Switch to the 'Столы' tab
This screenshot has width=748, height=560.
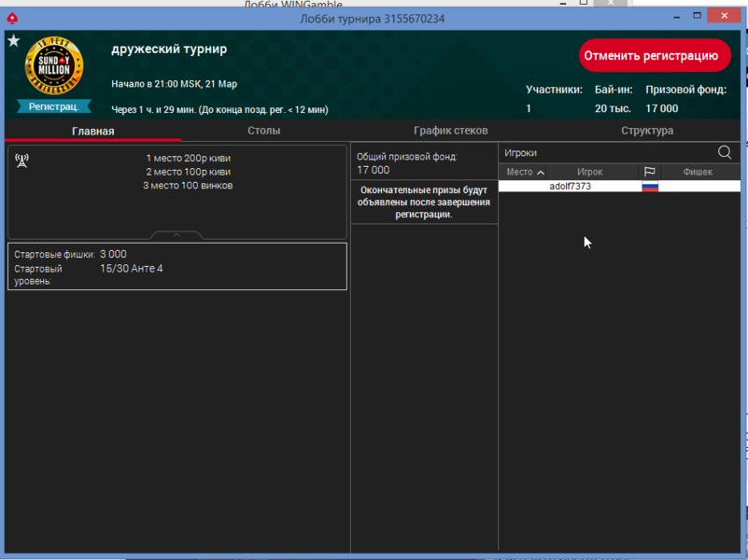263,131
